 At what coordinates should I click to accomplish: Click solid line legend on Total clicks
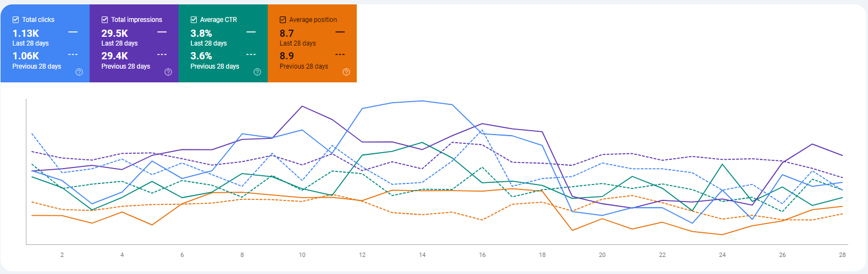point(73,32)
